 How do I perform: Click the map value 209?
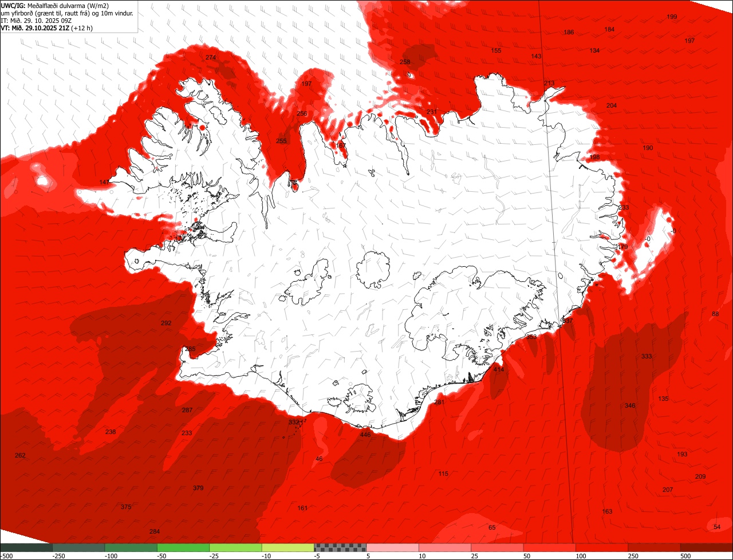pyautogui.click(x=700, y=476)
